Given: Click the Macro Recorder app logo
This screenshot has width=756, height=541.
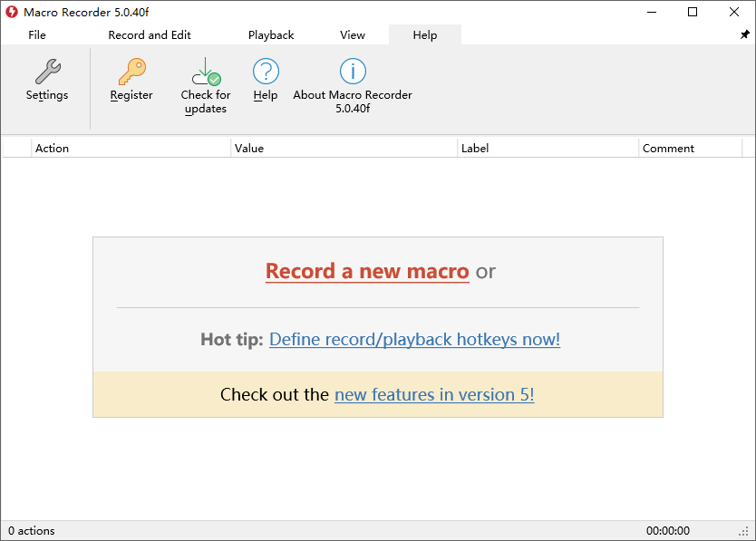Looking at the screenshot, I should (12, 12).
